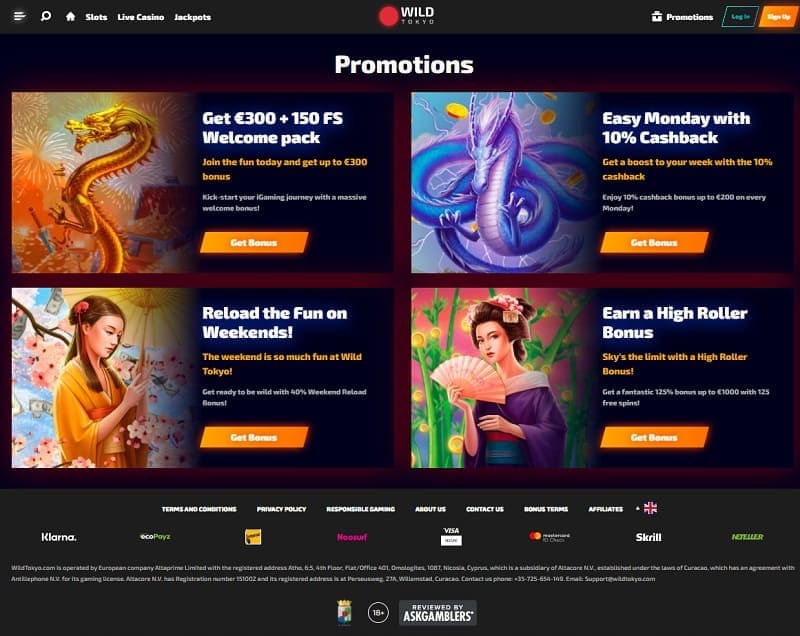800x636 pixels.
Task: Open the Live Casino menu item
Action: point(141,17)
